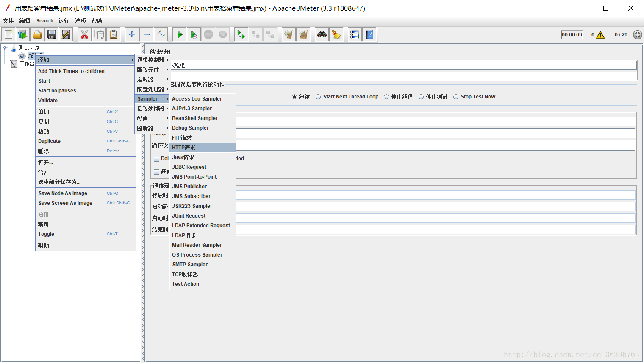Click the Search binoculars icon
The width and height of the screenshot is (644, 363).
tap(322, 34)
